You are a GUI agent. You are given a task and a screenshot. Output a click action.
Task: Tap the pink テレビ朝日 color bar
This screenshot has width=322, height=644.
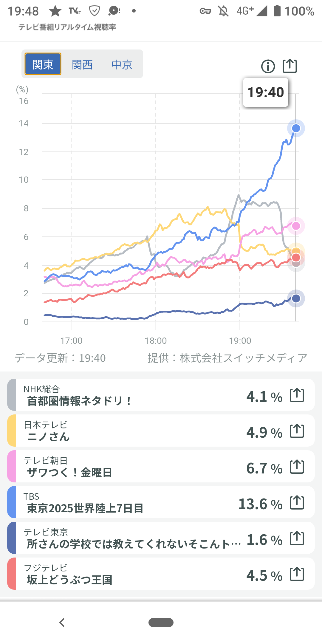(x=12, y=467)
